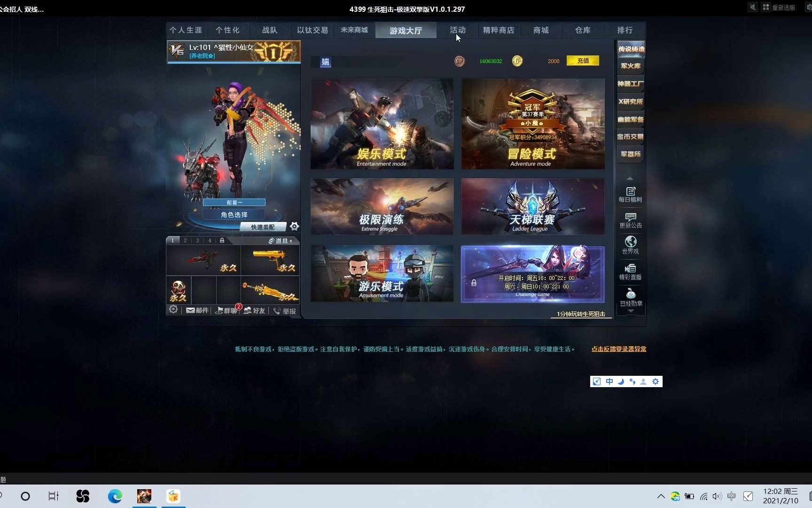
Task: Click the player rank badge in profile header
Action: tap(273, 52)
